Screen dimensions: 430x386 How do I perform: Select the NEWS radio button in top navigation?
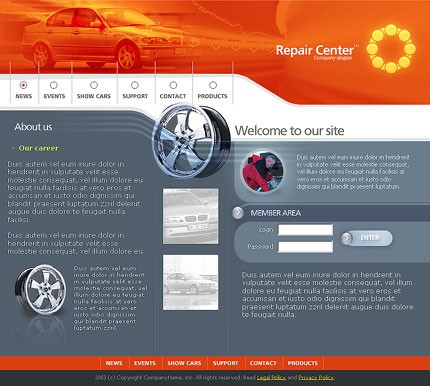(x=23, y=85)
